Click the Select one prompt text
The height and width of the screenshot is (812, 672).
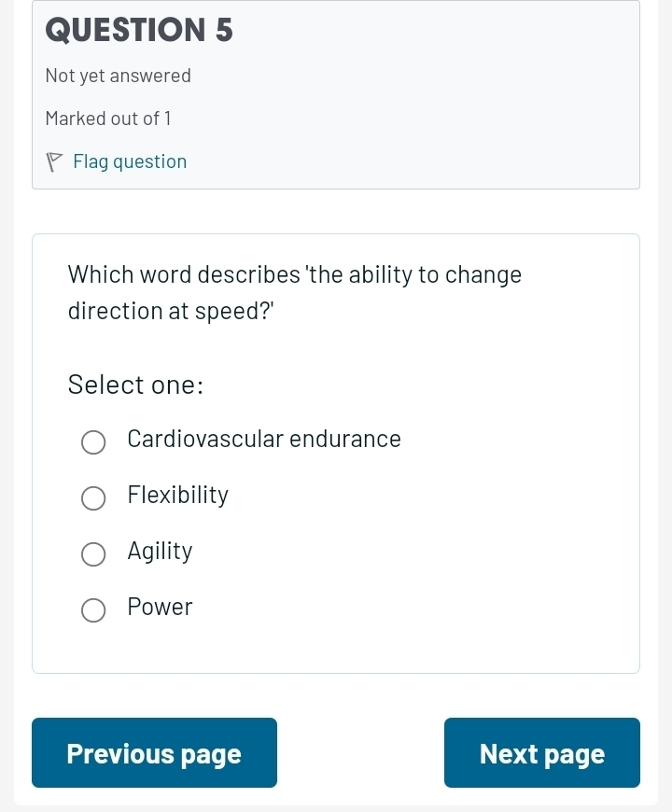coord(135,384)
